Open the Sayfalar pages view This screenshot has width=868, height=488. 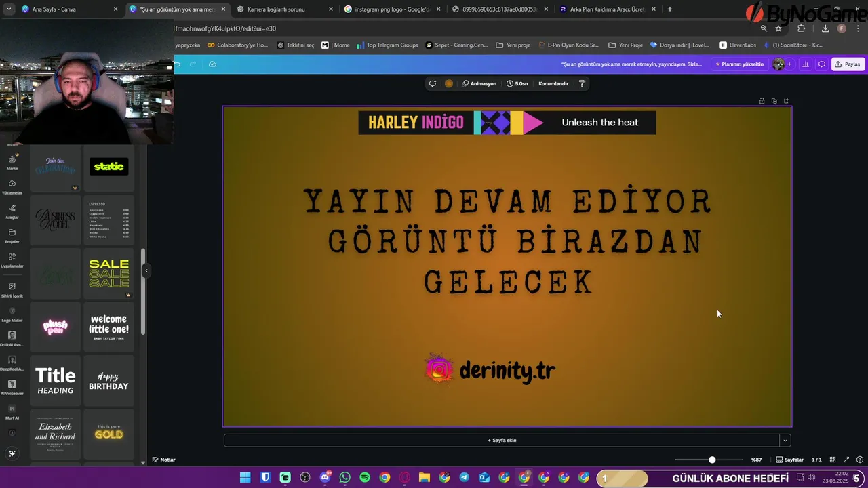pos(790,460)
